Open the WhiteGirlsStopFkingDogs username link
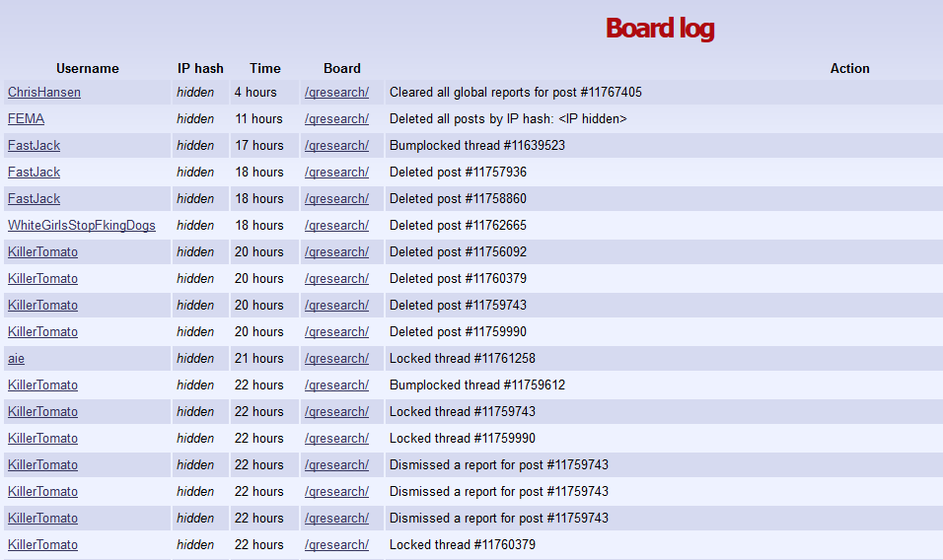 pyautogui.click(x=81, y=226)
